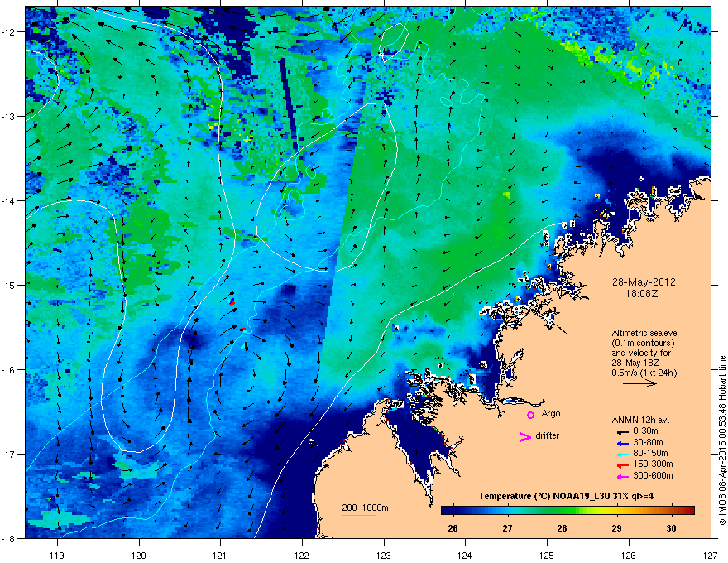Click the longitude axis label 122

pos(302,555)
